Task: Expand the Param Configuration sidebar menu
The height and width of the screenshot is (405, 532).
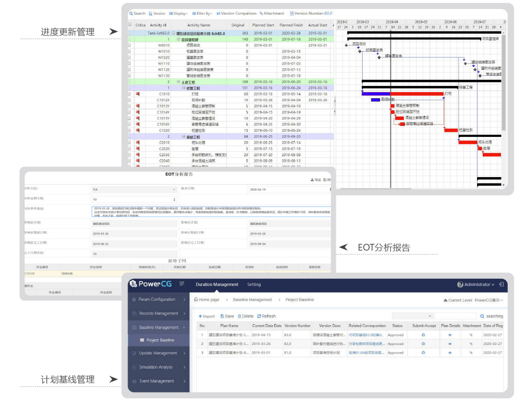Action: [x=159, y=299]
